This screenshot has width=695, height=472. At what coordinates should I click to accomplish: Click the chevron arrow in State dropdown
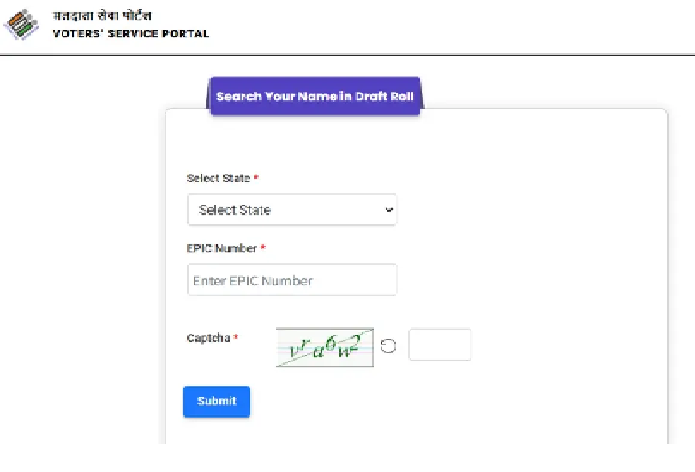click(389, 210)
